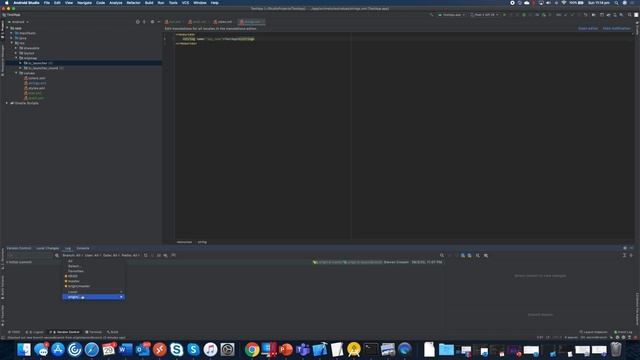Open the Pixel 3 API device dropdown

coord(484,15)
